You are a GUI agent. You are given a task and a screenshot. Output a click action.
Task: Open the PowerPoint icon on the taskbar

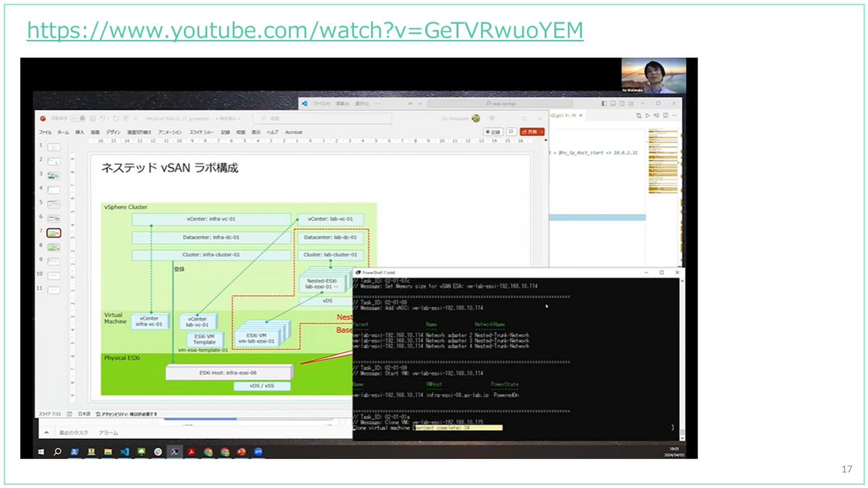241,452
